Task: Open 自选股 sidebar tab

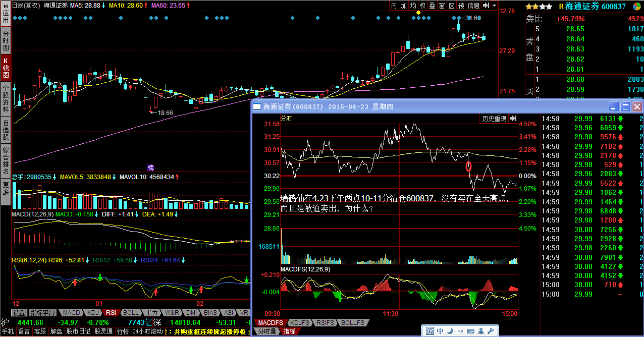Action: point(6,130)
